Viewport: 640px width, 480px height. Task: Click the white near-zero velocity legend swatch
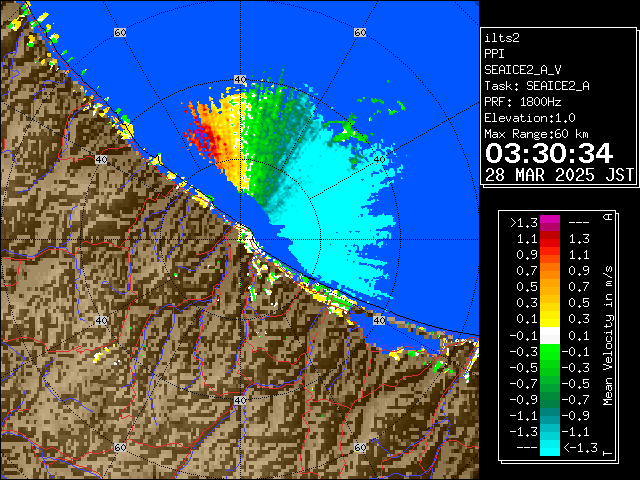coord(550,336)
